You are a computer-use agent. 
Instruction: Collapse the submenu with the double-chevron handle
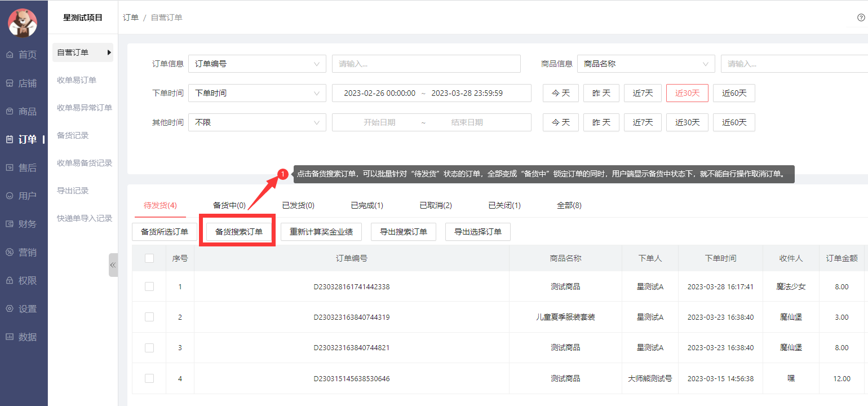point(113,265)
